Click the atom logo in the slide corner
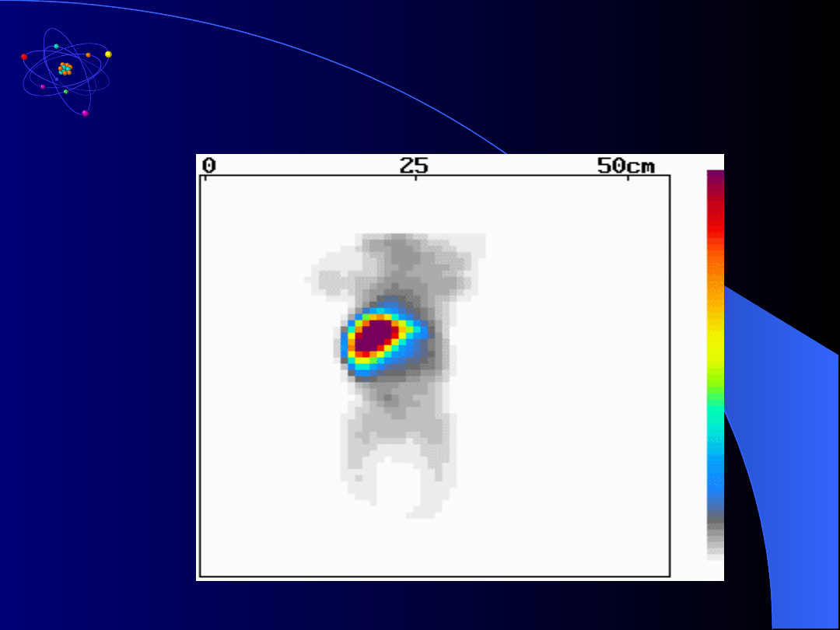This screenshot has width=840, height=630. coord(66,72)
